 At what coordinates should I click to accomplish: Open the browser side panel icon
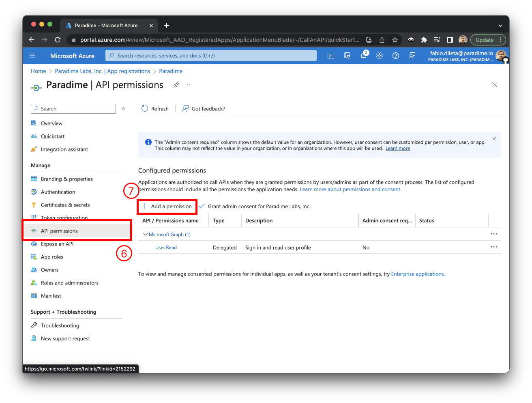tap(450, 40)
